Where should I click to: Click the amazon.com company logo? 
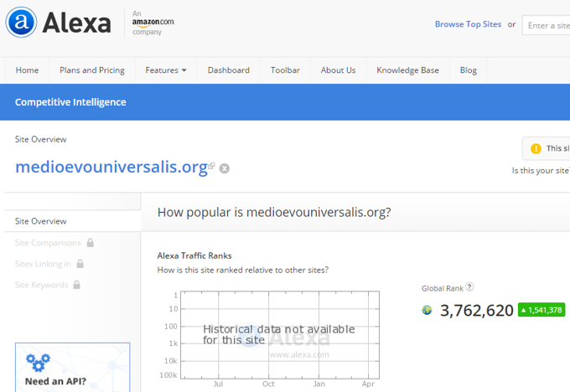coord(153,23)
